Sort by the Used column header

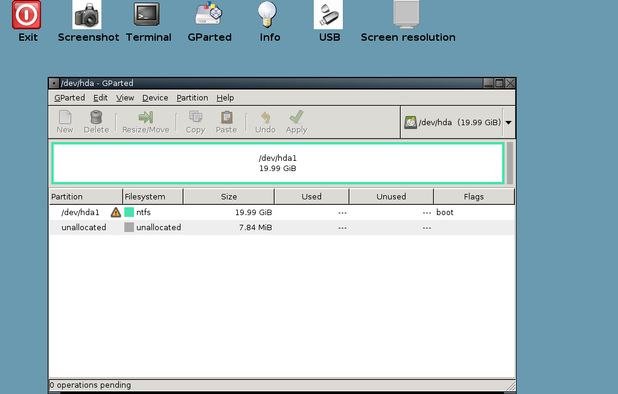click(x=312, y=197)
